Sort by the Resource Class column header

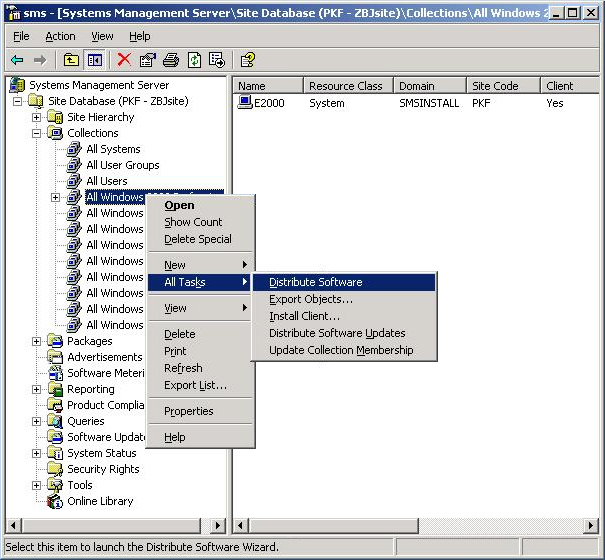point(348,86)
